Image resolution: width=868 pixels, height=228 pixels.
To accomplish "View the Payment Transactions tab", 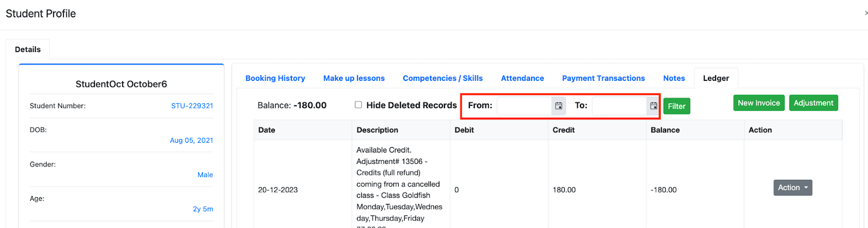I will (603, 78).
